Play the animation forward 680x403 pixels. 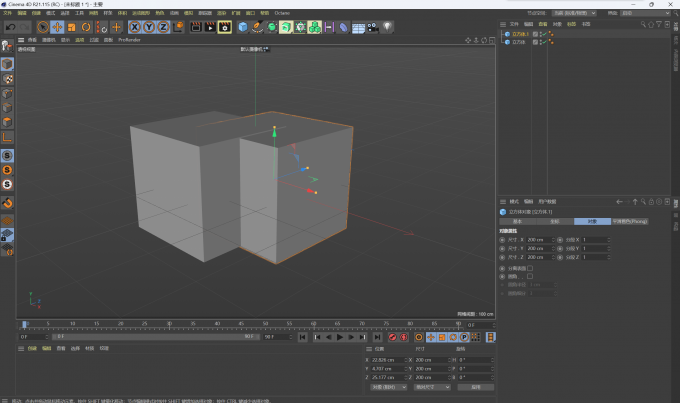tap(340, 337)
